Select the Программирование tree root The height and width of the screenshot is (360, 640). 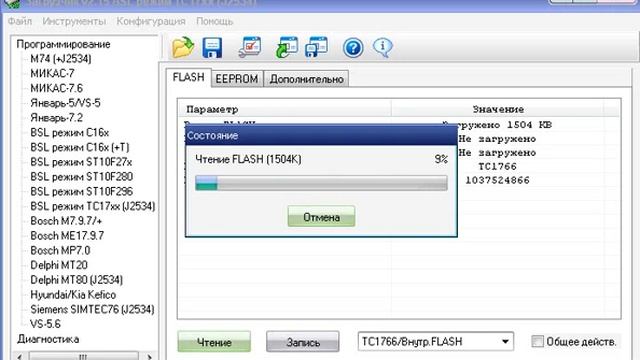63,44
